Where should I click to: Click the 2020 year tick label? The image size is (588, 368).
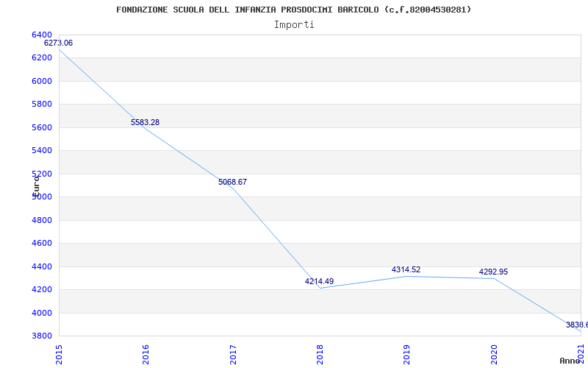tap(494, 353)
